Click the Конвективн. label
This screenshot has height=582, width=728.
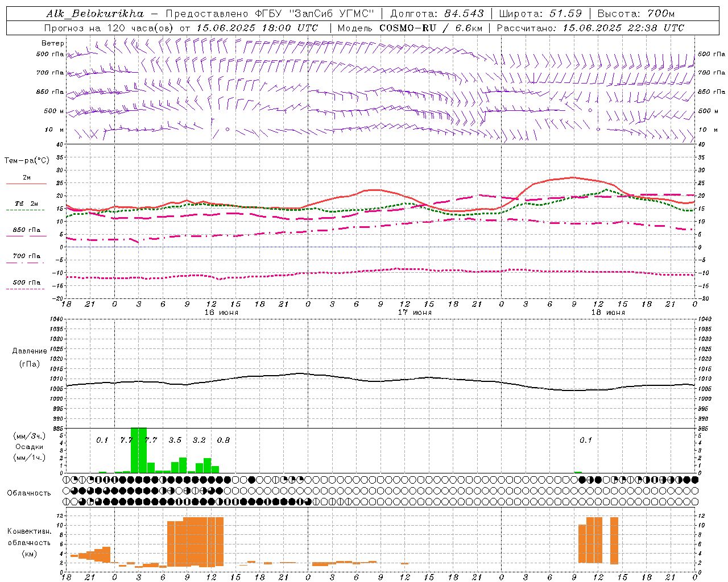click(x=29, y=531)
